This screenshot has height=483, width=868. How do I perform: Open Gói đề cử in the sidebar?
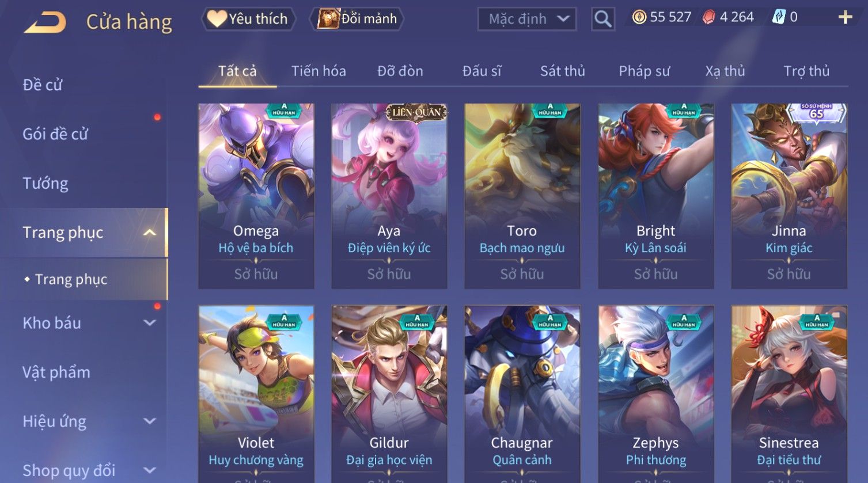click(x=55, y=134)
